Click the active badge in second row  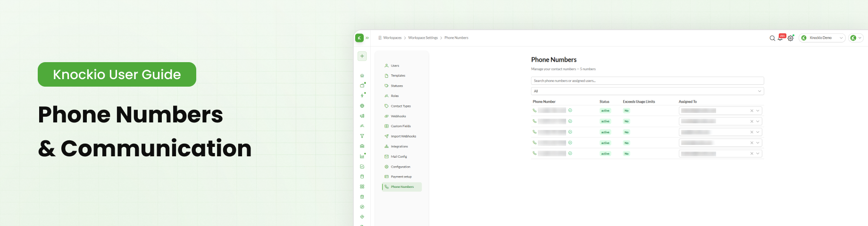pos(605,121)
